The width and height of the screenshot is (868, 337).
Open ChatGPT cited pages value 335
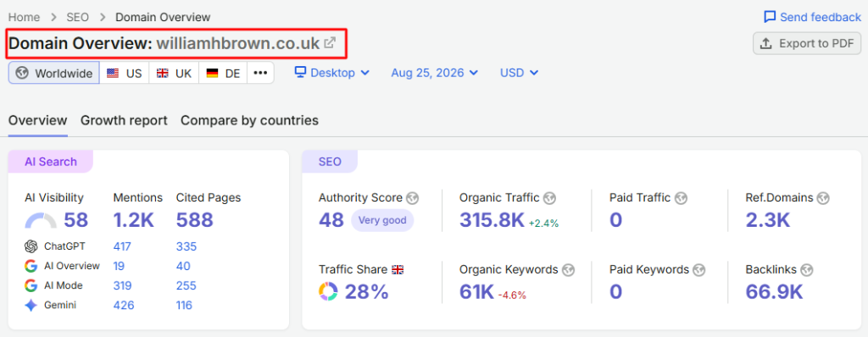[186, 246]
